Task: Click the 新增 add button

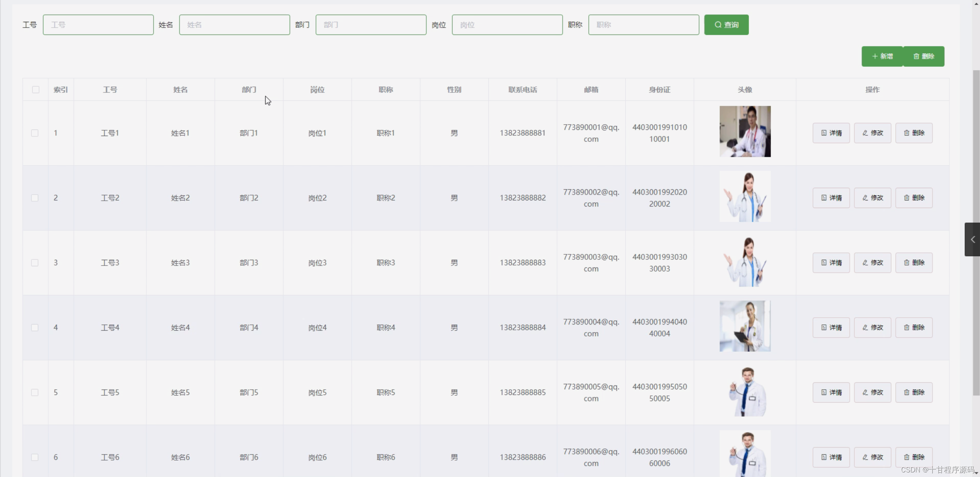Action: coord(882,56)
